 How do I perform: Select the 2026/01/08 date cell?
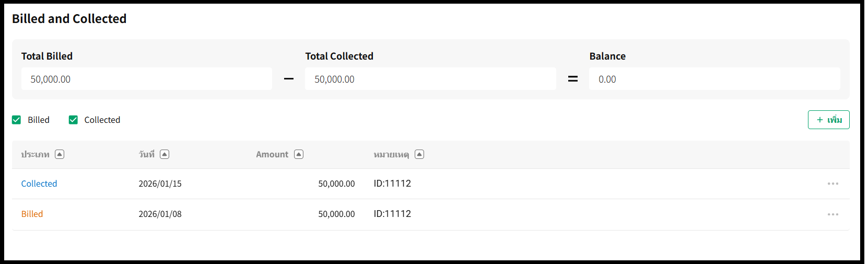pyautogui.click(x=160, y=214)
